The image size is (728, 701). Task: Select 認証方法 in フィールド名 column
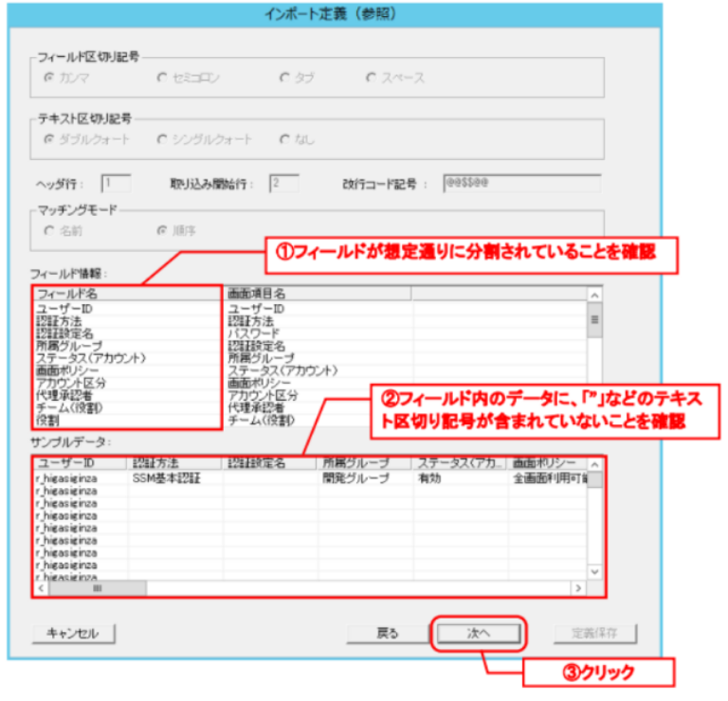tap(59, 321)
